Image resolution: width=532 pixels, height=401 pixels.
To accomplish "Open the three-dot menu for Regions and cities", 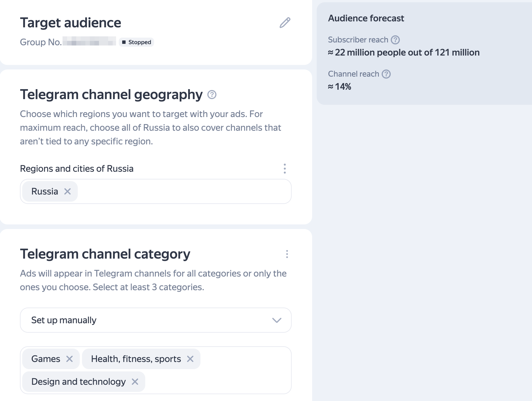I will [285, 169].
